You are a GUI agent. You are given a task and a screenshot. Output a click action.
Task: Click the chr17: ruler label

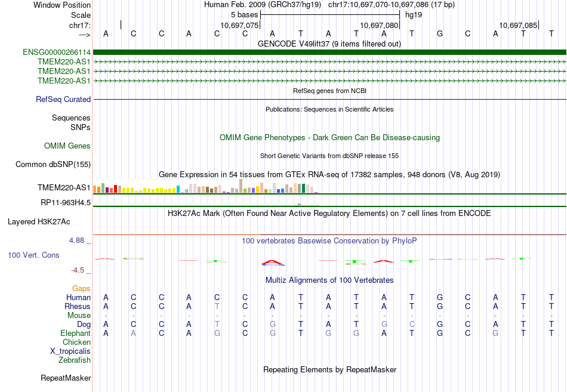pos(79,25)
